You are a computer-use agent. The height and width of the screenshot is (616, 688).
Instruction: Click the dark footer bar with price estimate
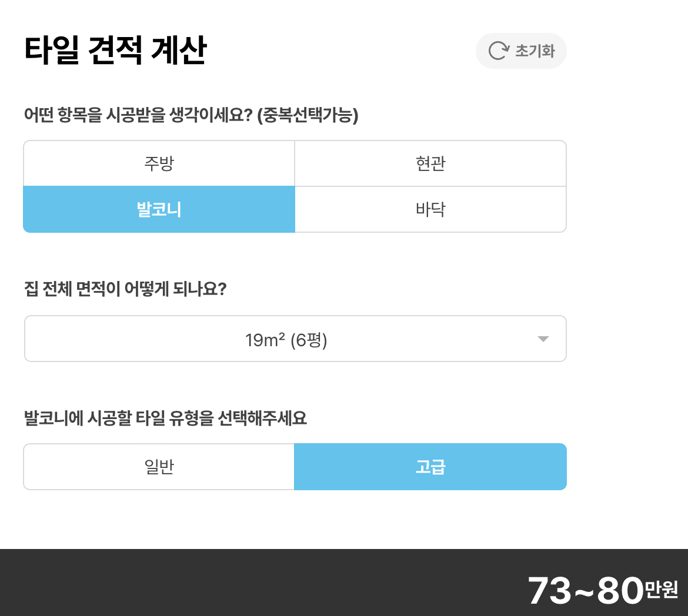pos(344,582)
